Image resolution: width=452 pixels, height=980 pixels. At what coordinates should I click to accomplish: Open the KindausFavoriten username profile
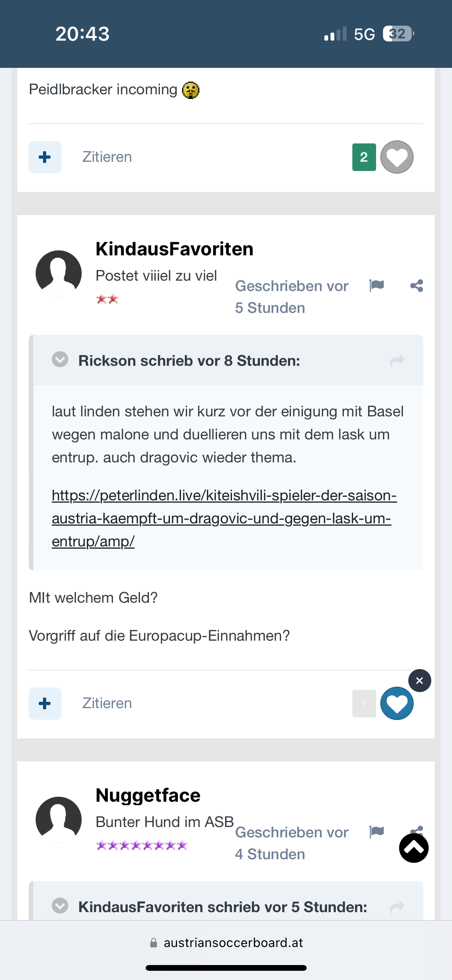[174, 249]
